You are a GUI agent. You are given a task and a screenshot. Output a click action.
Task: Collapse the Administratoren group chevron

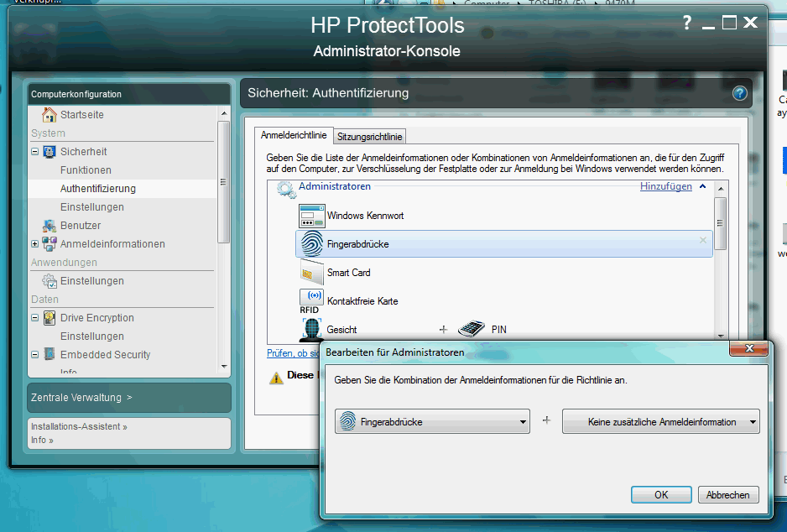click(x=703, y=186)
